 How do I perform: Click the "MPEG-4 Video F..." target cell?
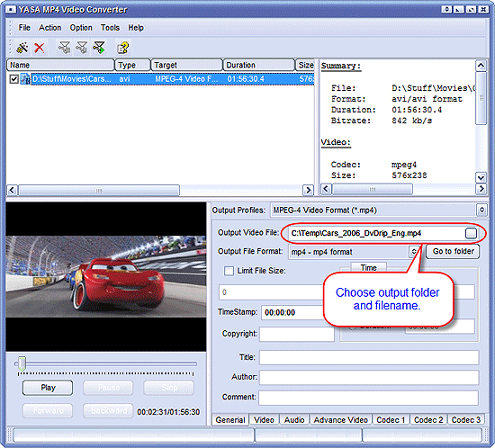(x=186, y=79)
